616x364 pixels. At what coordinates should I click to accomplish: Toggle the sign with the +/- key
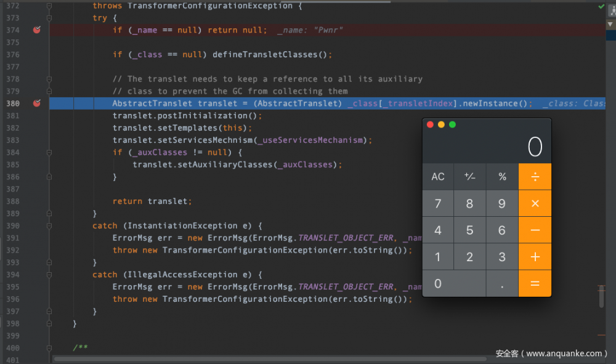point(469,177)
